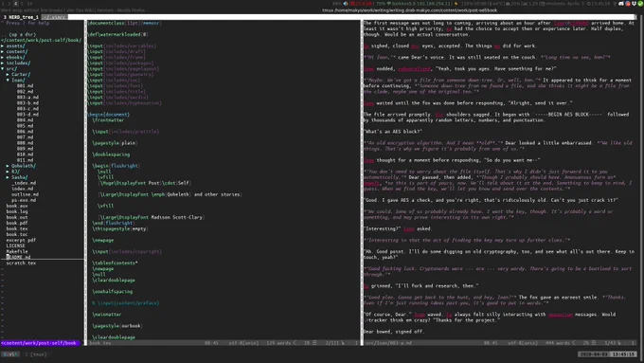Click the red circular tray icon
This screenshot has width=644, height=363.
tap(628, 4)
